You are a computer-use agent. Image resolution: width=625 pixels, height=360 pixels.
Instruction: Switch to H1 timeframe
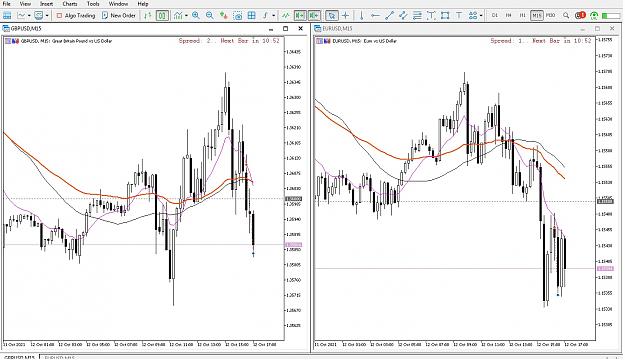523,16
